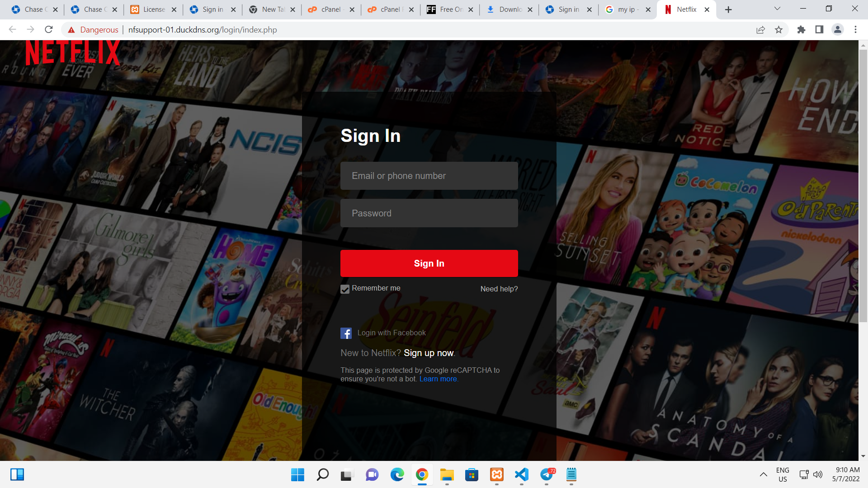Go back with the browser back arrow

pyautogui.click(x=12, y=30)
